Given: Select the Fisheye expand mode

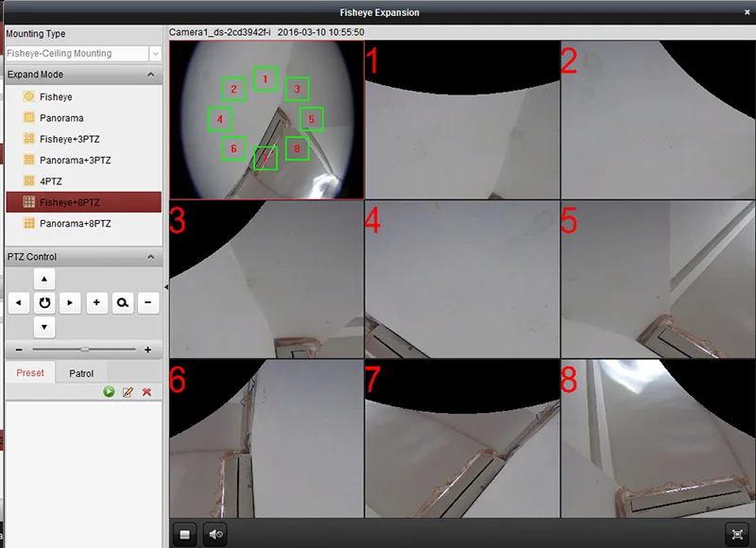Looking at the screenshot, I should point(83,97).
